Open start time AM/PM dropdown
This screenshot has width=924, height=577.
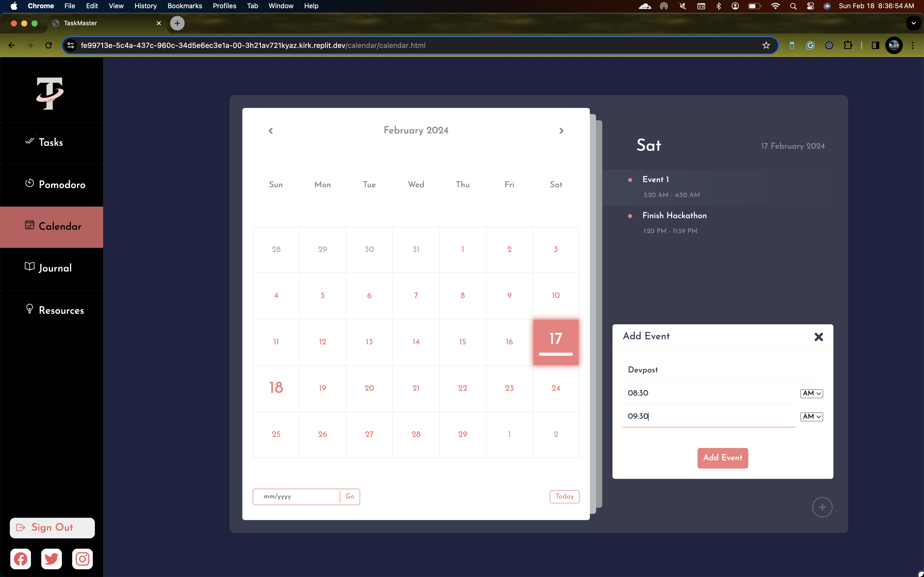[811, 393]
